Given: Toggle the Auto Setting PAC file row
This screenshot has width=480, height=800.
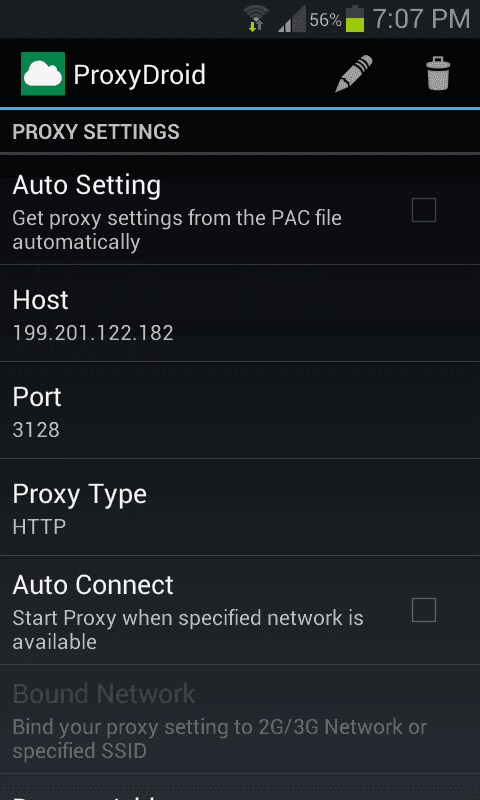Looking at the screenshot, I should point(240,210).
